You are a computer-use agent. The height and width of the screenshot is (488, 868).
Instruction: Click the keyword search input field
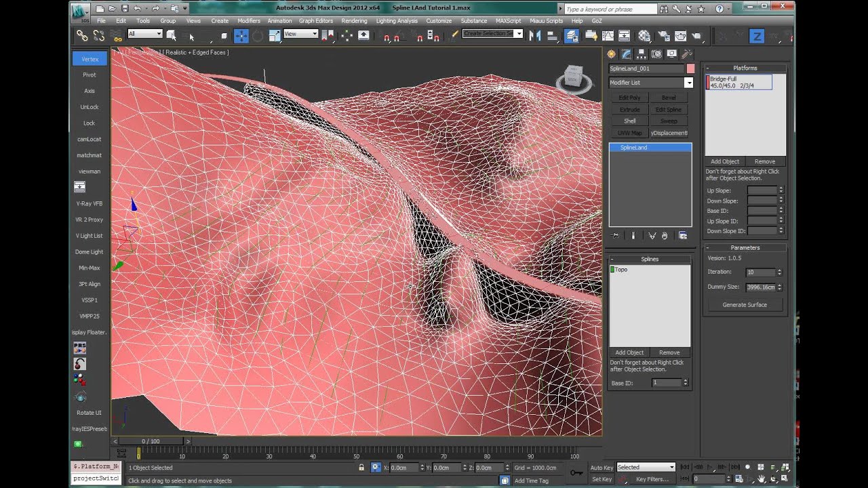click(610, 9)
